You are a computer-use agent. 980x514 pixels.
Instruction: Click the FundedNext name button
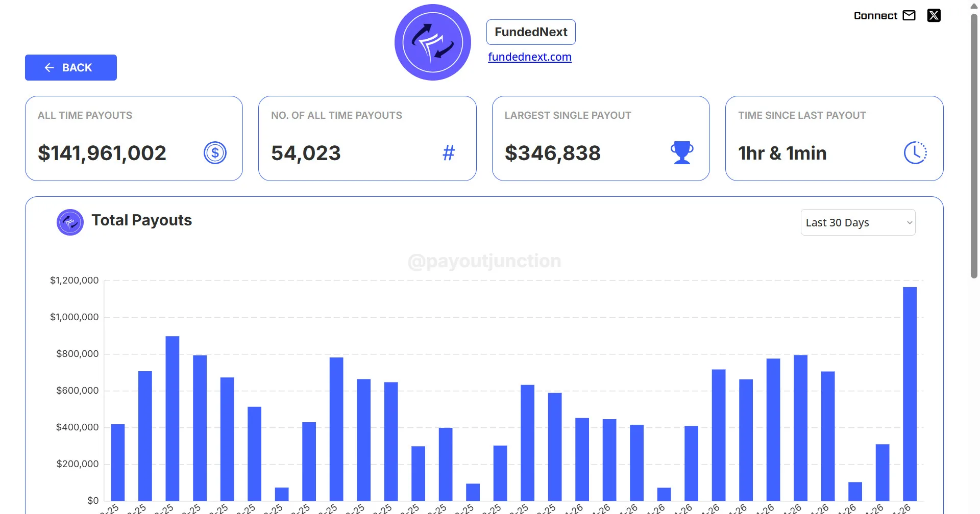click(531, 32)
